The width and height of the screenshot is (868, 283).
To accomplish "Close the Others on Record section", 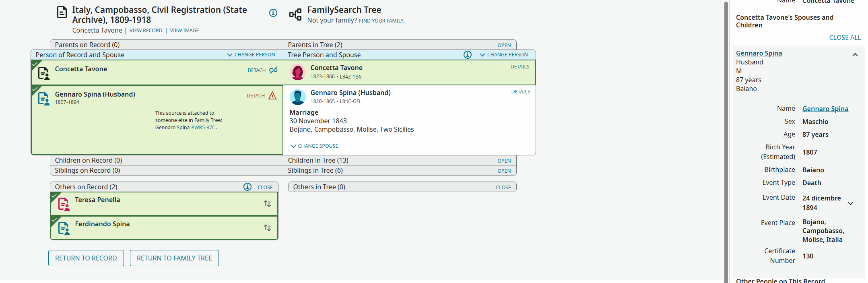I will pos(265,187).
